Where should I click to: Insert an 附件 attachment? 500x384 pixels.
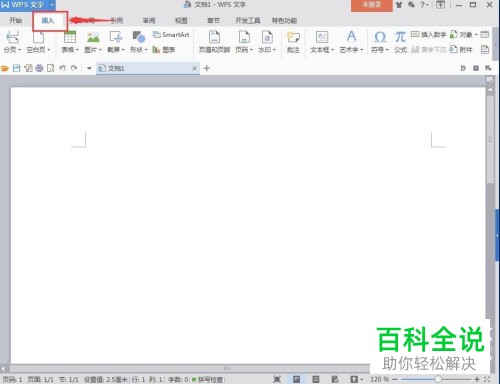coord(461,50)
